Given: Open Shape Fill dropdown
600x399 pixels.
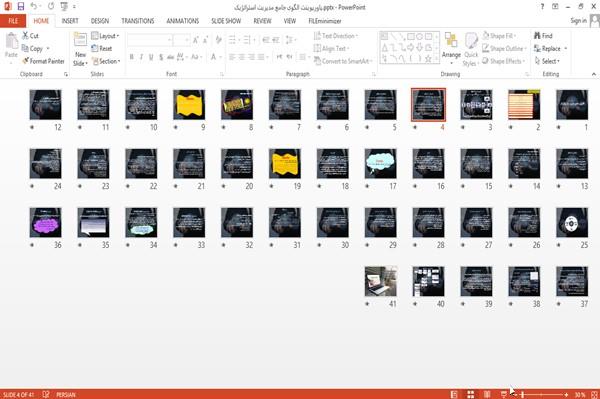Looking at the screenshot, I should (499, 36).
